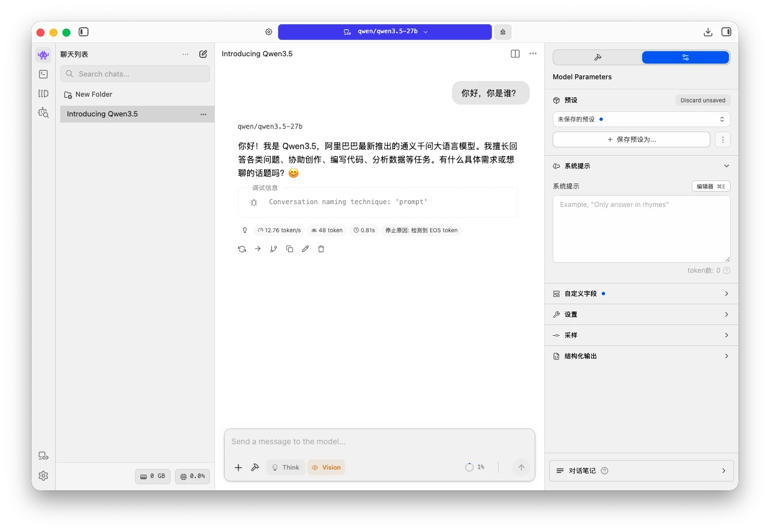Toggle Vision mode in the message bar
Screen dimensions: 770x532
326,467
